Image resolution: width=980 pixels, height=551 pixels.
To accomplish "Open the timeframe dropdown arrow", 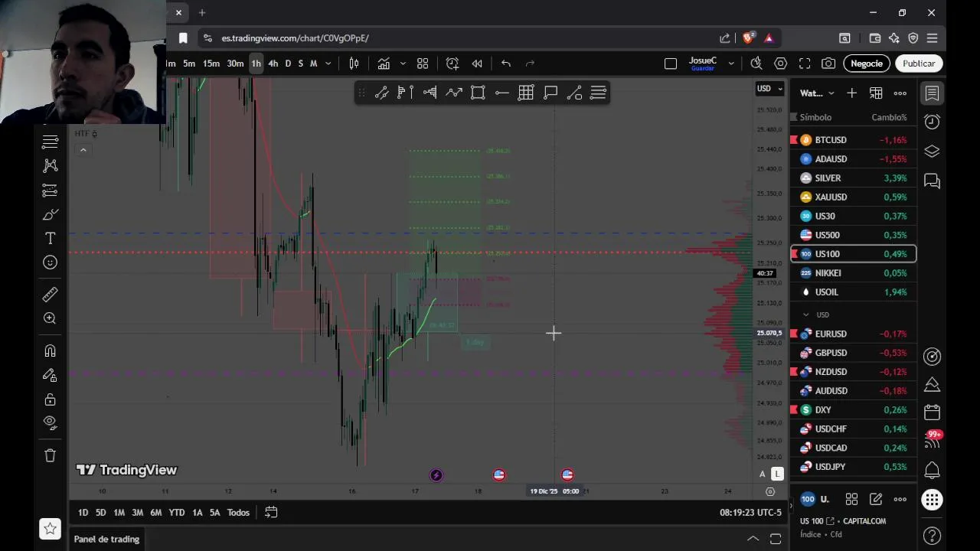I will coord(328,64).
